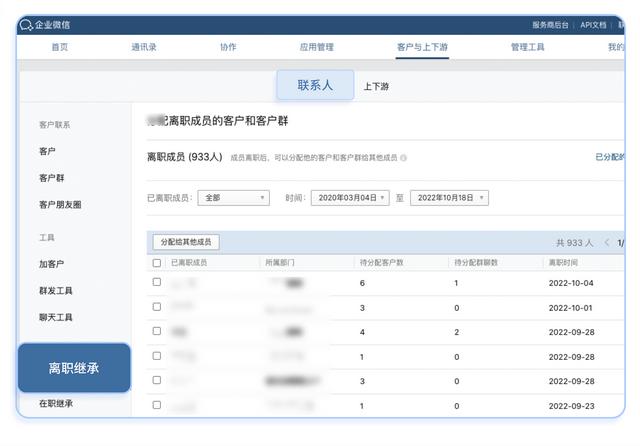This screenshot has width=640, height=446.
Task: Switch to the 通讯录 tab
Action: coord(143,47)
